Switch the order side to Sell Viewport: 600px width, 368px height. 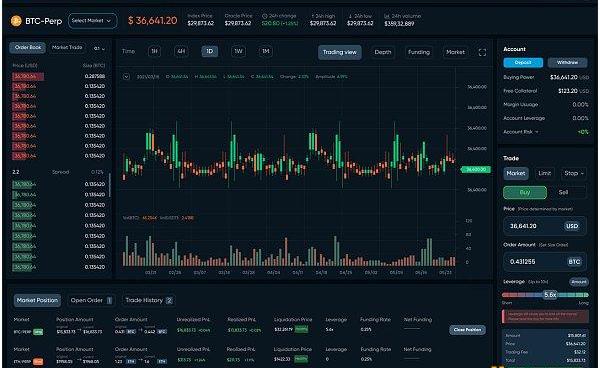(563, 192)
